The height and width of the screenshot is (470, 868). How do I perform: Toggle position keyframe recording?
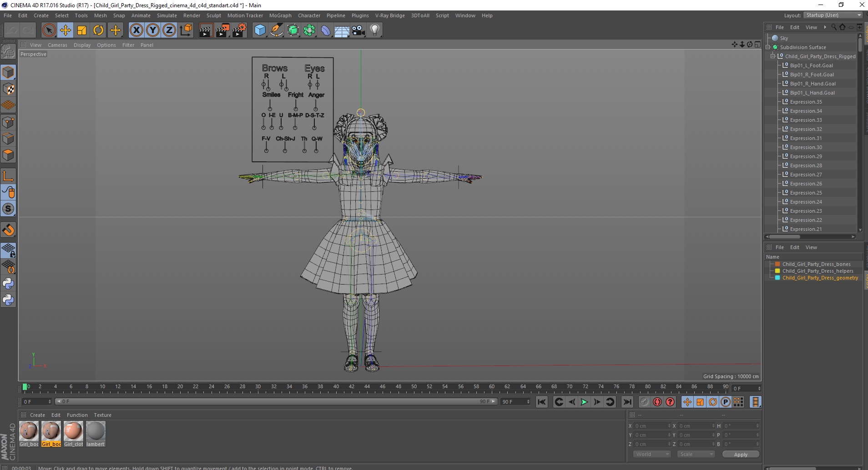687,402
